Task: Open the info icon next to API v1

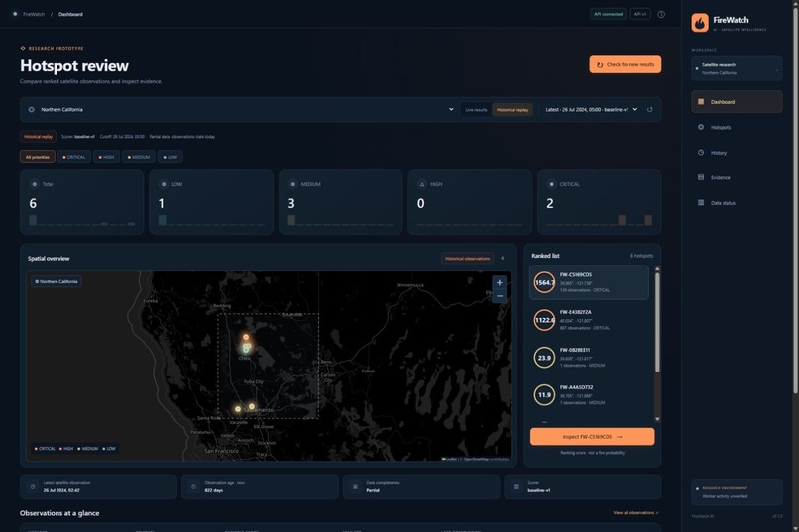Action: coord(661,14)
